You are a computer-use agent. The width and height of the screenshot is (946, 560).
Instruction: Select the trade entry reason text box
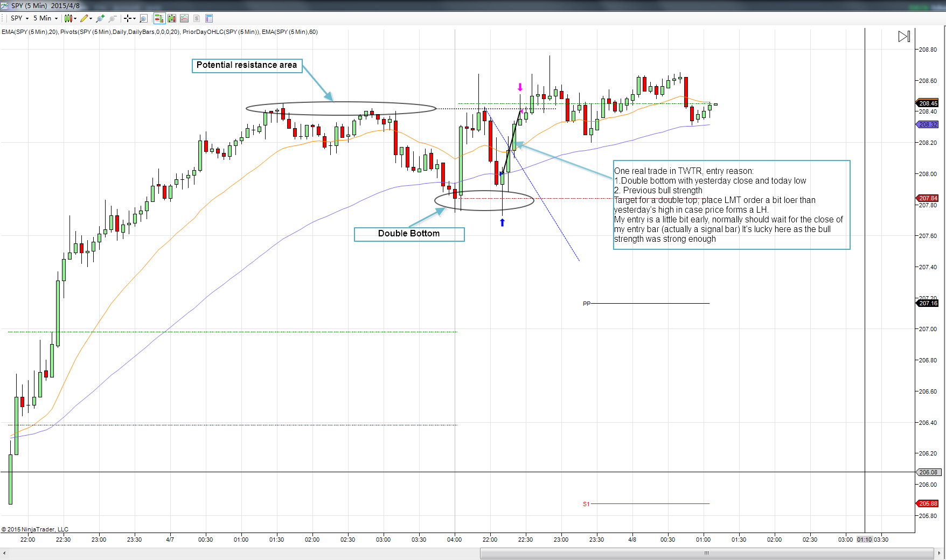(x=732, y=205)
